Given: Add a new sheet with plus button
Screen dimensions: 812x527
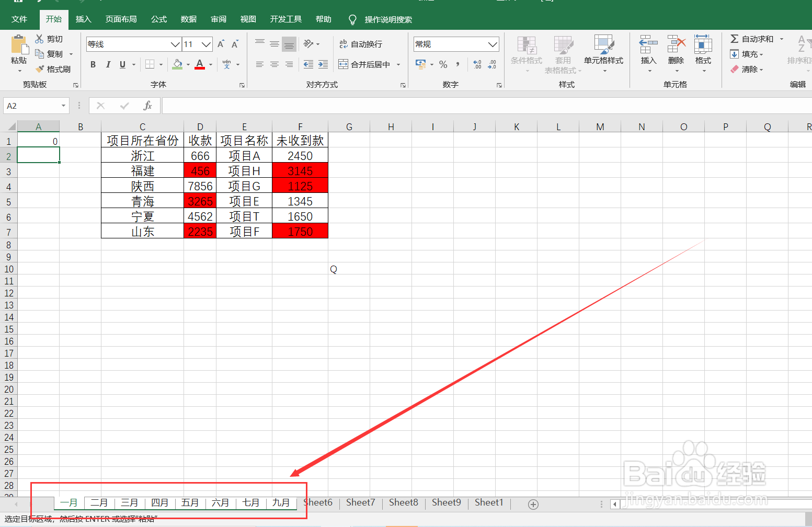Looking at the screenshot, I should click(533, 505).
